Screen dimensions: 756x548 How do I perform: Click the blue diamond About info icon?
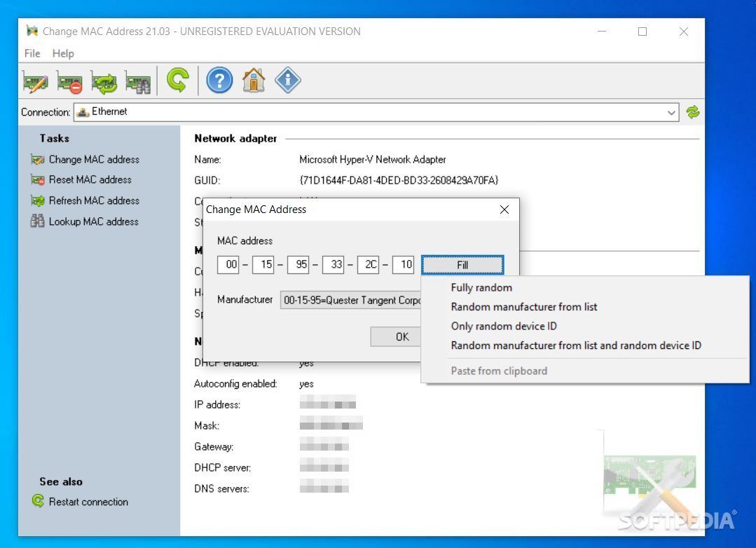click(288, 80)
